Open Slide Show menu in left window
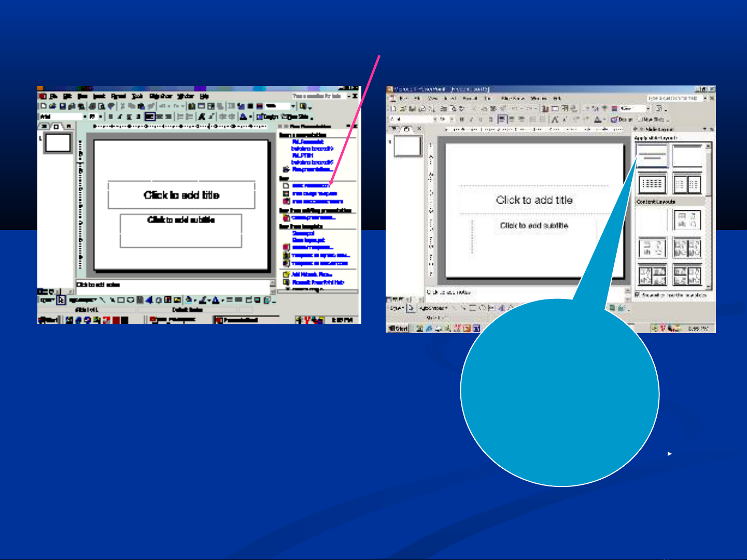747x560 pixels. tap(161, 96)
